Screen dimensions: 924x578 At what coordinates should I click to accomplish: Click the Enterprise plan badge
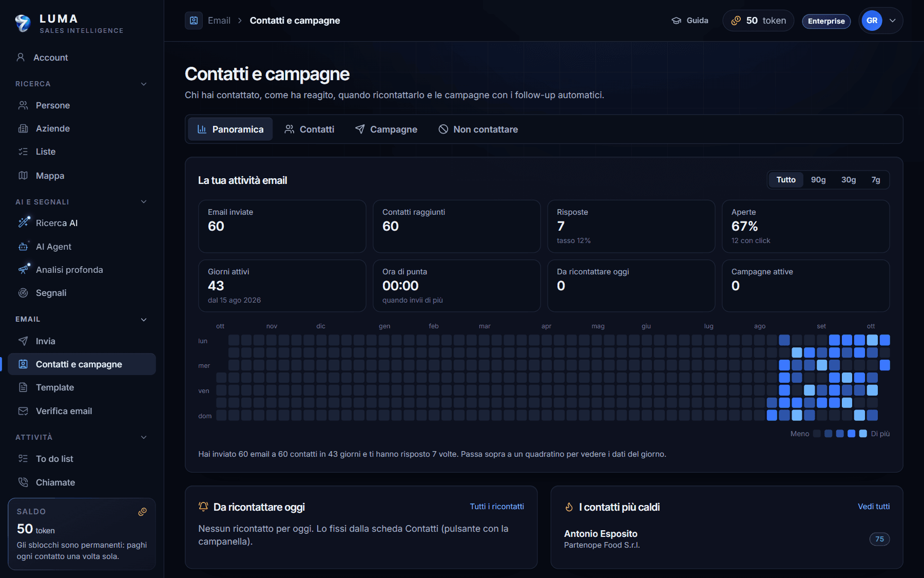(x=826, y=21)
